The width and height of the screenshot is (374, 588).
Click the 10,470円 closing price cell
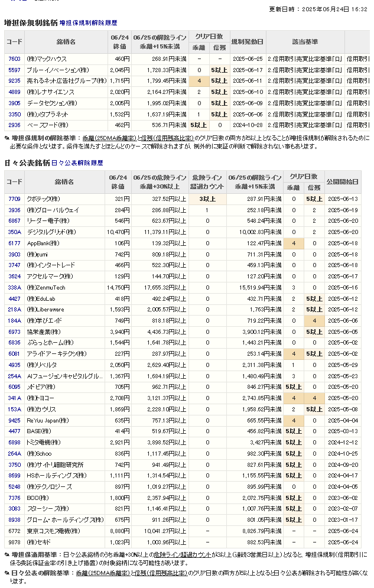(x=118, y=232)
